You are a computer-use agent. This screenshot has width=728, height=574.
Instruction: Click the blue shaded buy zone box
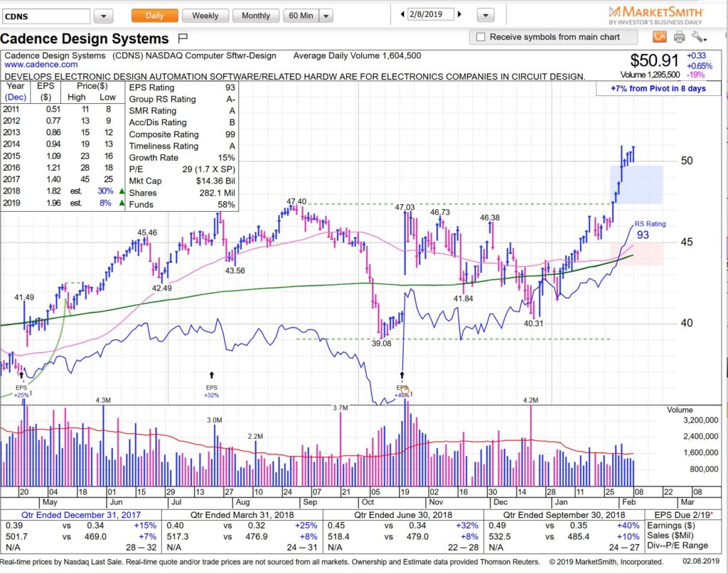[636, 184]
